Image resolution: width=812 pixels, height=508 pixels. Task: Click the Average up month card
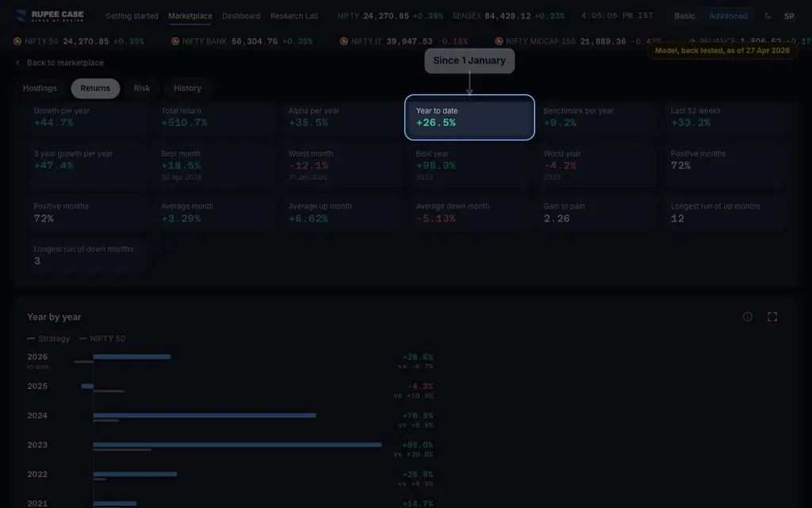(x=342, y=213)
